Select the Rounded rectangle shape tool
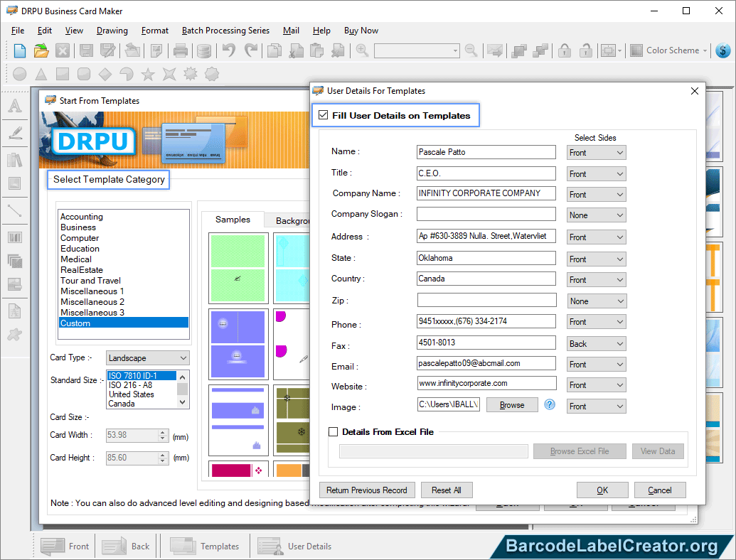 [83, 74]
